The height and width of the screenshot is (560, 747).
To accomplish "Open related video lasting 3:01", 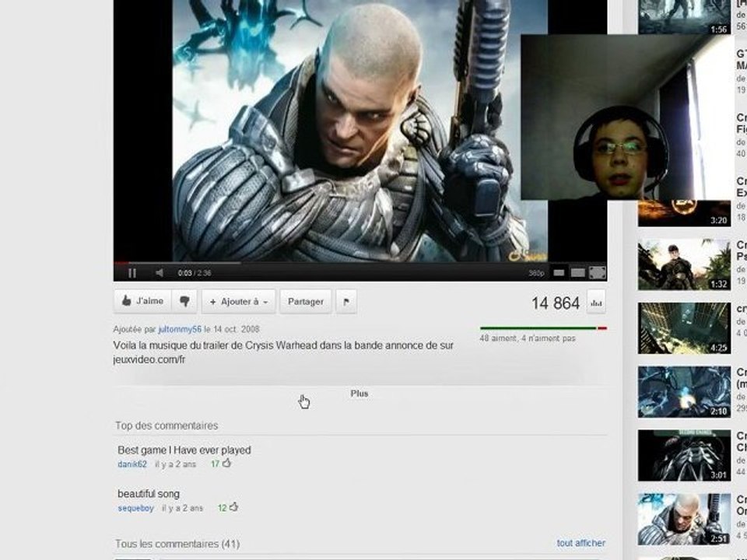I will click(x=684, y=455).
